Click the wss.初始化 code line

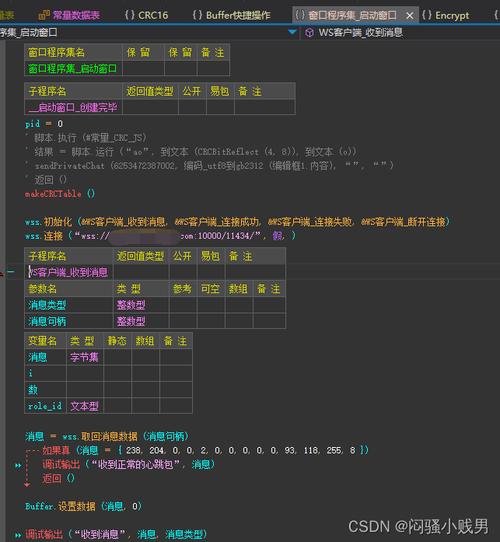click(x=237, y=222)
